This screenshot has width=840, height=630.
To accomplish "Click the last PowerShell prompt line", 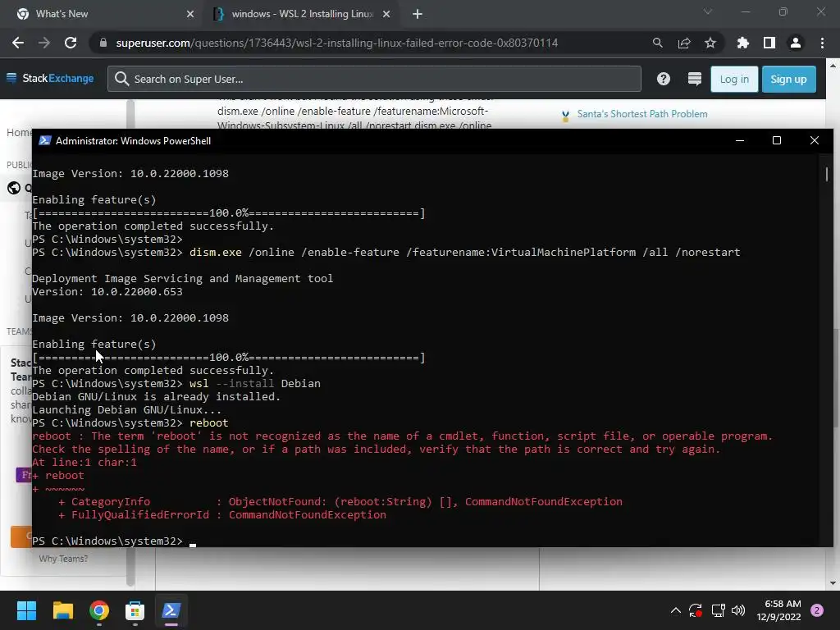I will point(114,541).
